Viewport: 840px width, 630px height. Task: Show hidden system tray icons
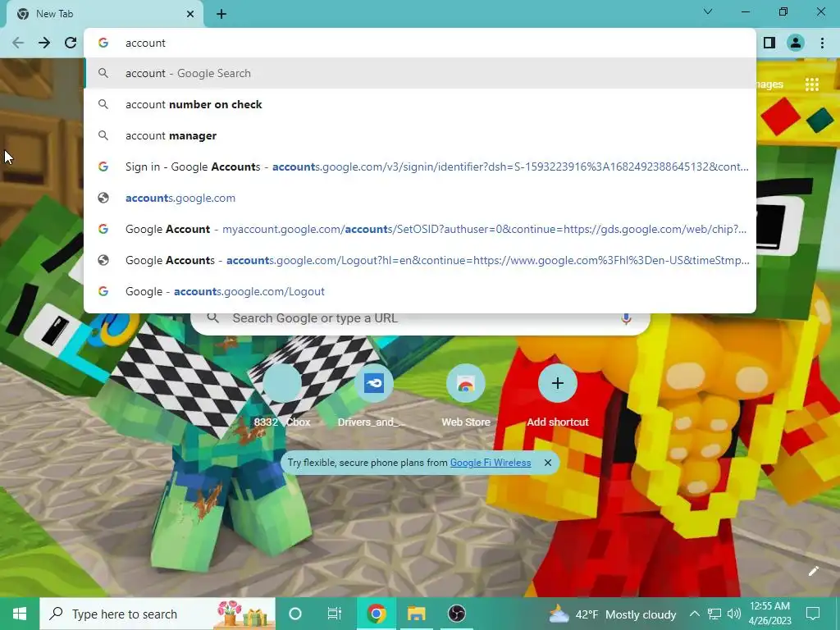[x=694, y=614]
